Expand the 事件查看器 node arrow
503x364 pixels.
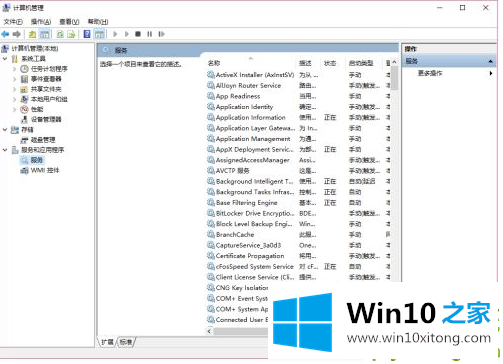[x=14, y=79]
